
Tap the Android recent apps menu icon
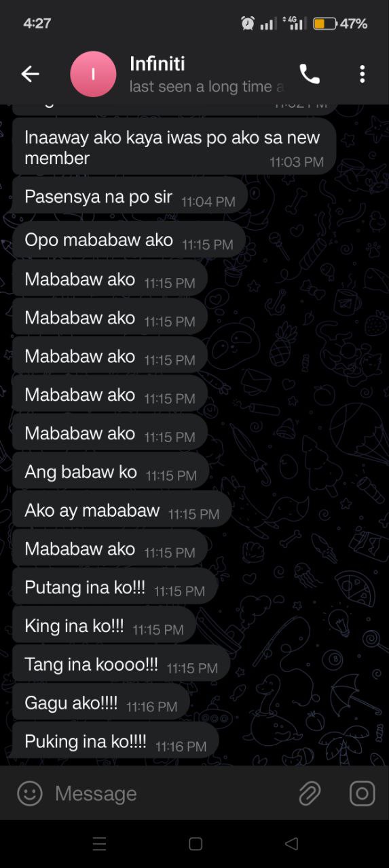click(99, 844)
